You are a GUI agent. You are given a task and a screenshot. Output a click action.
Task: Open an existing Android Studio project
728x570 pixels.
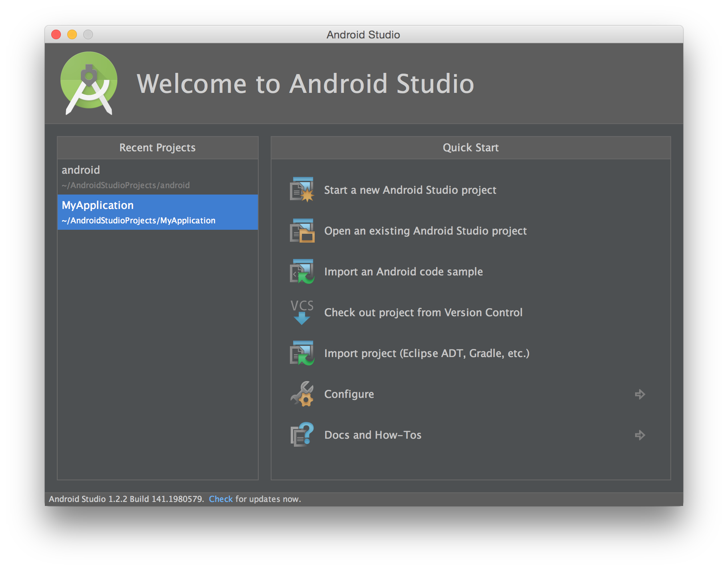[425, 231]
